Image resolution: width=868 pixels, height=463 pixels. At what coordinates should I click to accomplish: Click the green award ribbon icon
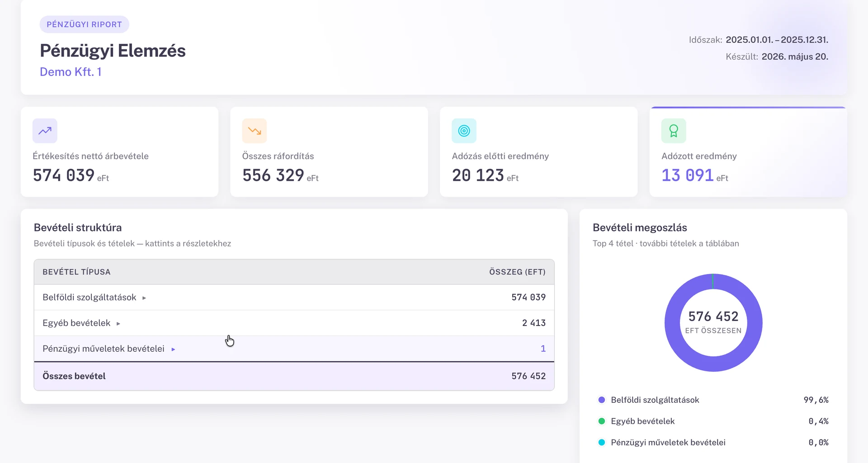tap(674, 131)
